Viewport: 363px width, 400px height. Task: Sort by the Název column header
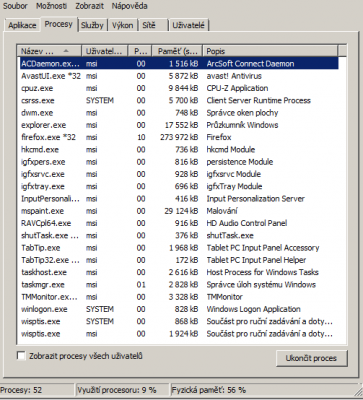[x=49, y=51]
